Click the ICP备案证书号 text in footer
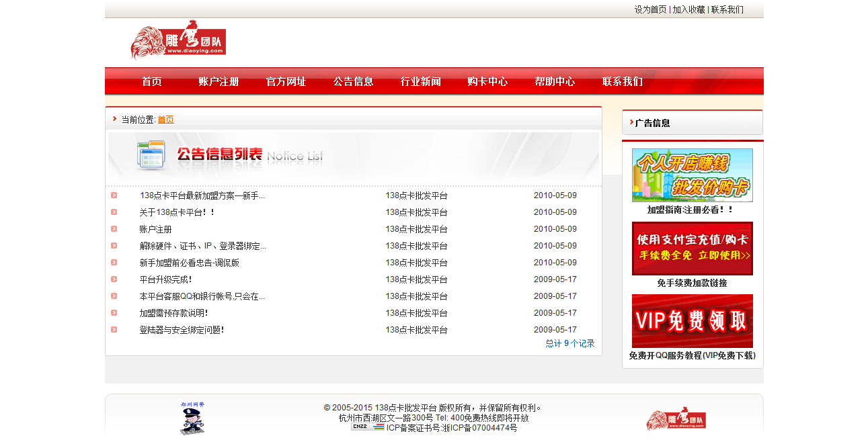This screenshot has height=442, width=868. click(452, 428)
